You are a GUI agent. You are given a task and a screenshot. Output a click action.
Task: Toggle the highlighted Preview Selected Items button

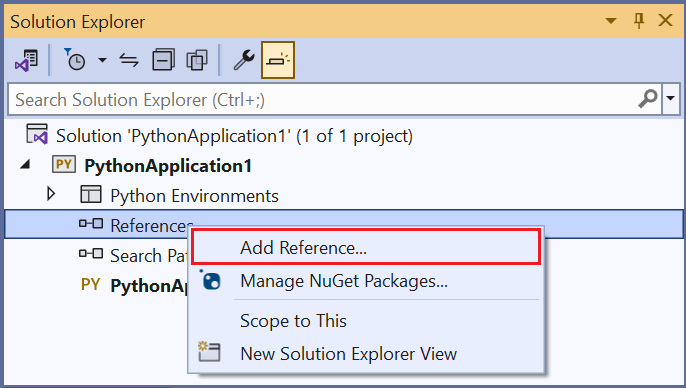click(x=278, y=60)
